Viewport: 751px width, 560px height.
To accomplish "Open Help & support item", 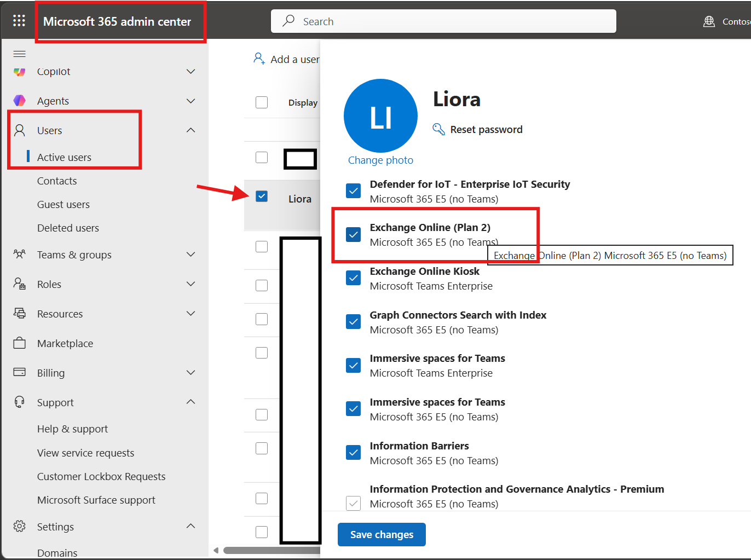I will pyautogui.click(x=72, y=429).
